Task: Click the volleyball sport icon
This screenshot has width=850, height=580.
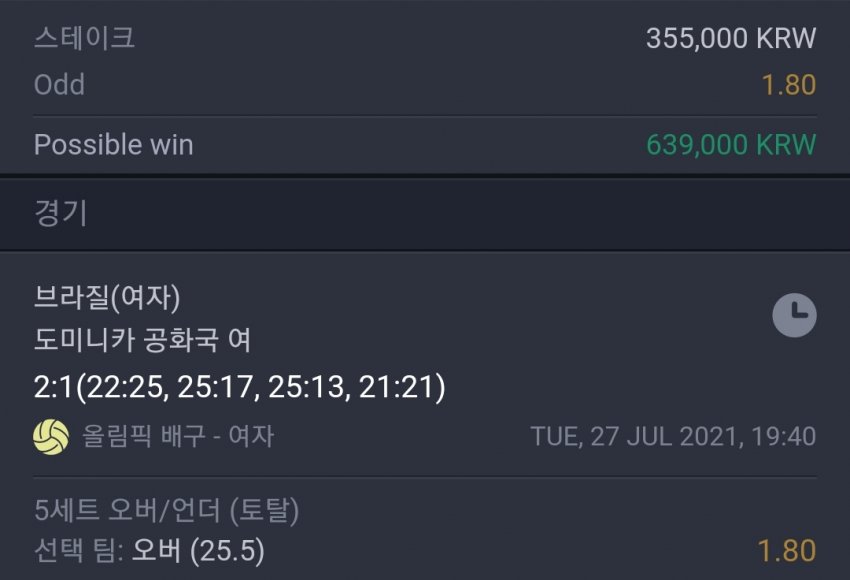Action: click(51, 436)
